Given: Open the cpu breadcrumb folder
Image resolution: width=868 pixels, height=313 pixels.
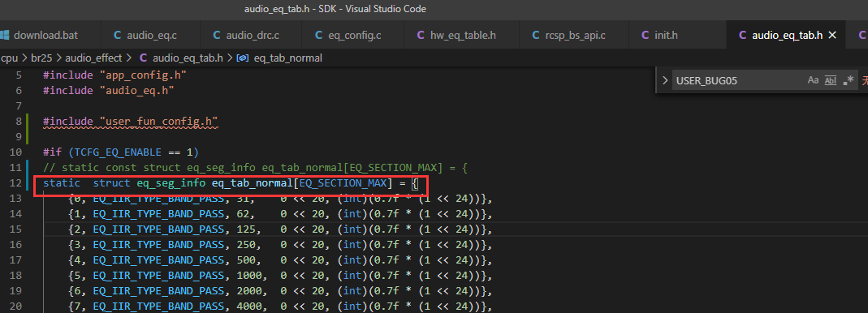Looking at the screenshot, I should [10, 58].
